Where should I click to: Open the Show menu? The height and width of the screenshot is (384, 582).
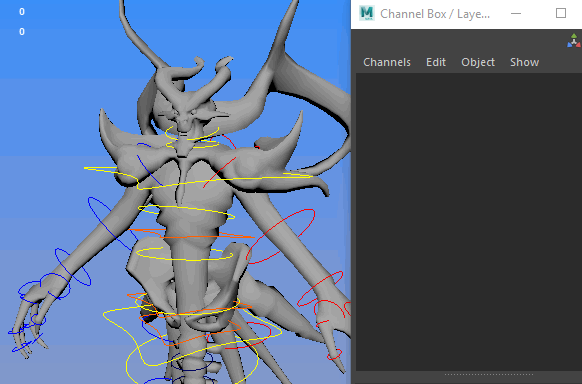point(524,62)
